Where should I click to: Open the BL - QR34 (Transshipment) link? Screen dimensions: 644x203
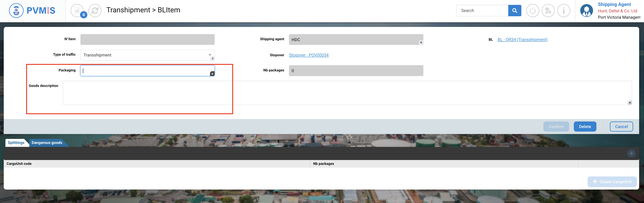click(522, 40)
